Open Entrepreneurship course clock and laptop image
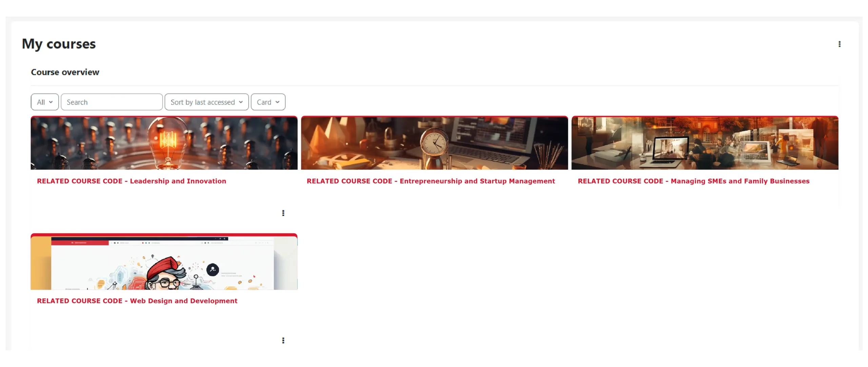868x367 pixels. pos(434,143)
